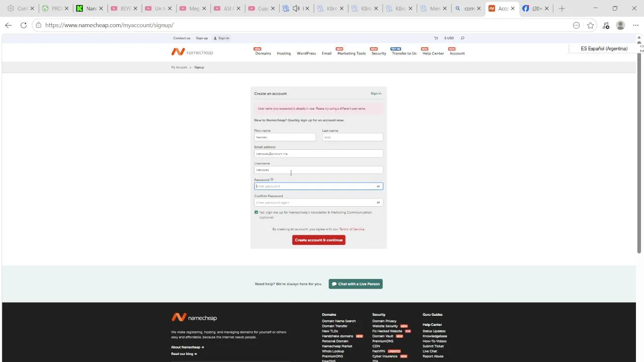Open the Help Center menu
The height and width of the screenshot is (362, 644).
pyautogui.click(x=433, y=53)
